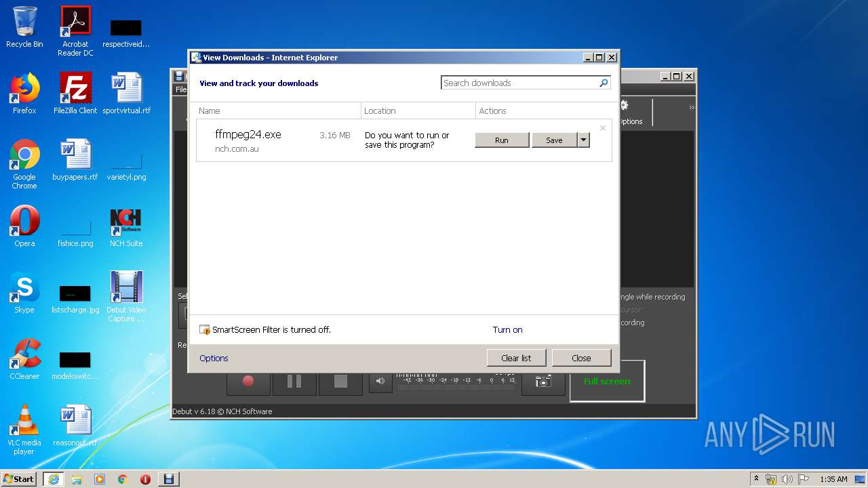The image size is (868, 488).
Task: Run the ffmpeg24.exe download
Action: pyautogui.click(x=502, y=140)
